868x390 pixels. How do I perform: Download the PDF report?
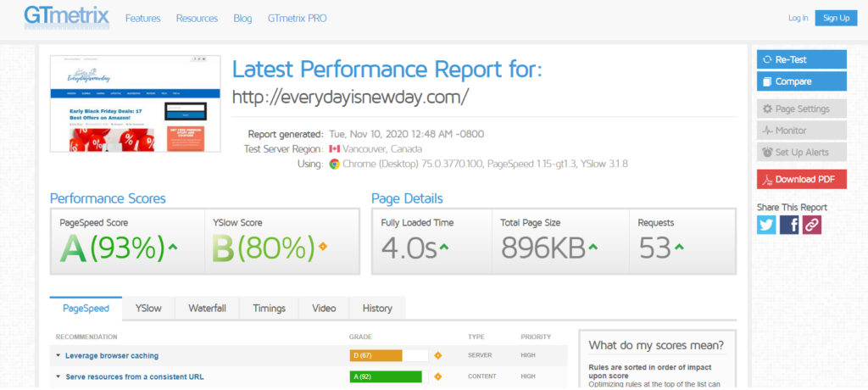point(802,180)
